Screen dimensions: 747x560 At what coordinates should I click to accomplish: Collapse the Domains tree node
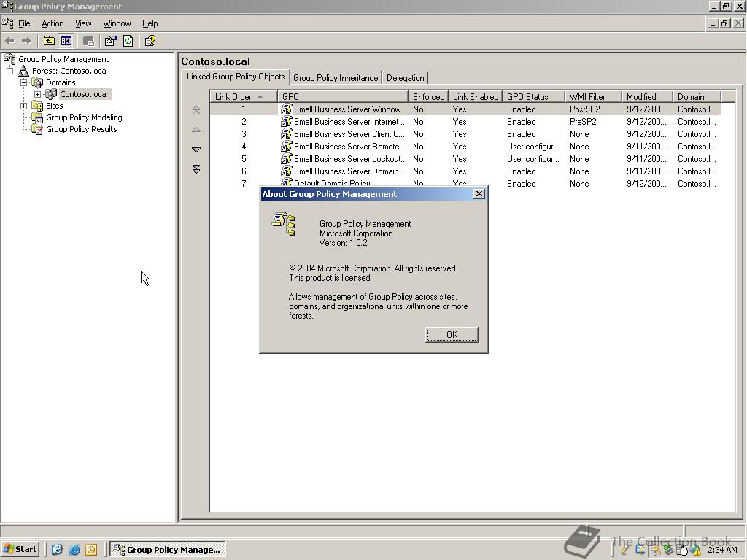23,82
